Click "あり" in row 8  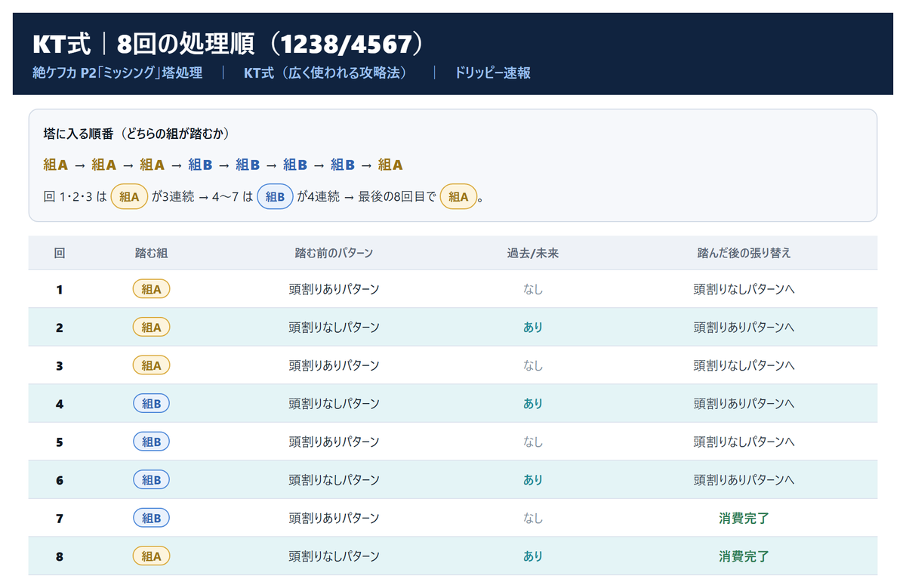pos(533,557)
